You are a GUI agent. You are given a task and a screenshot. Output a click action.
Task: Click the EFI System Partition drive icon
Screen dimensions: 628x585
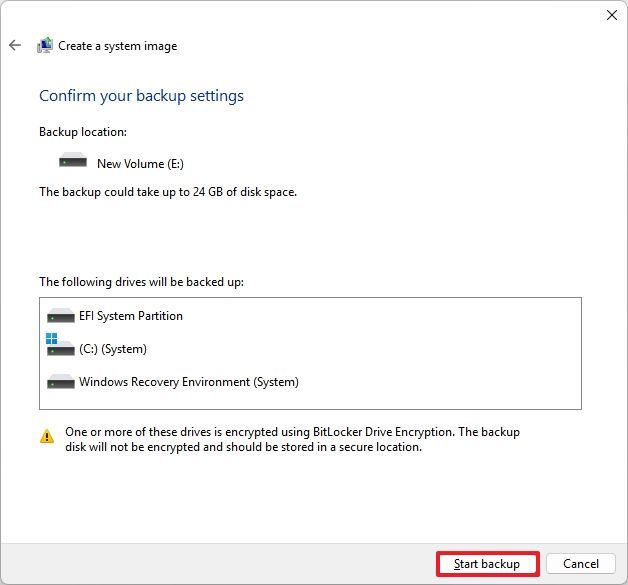point(61,316)
